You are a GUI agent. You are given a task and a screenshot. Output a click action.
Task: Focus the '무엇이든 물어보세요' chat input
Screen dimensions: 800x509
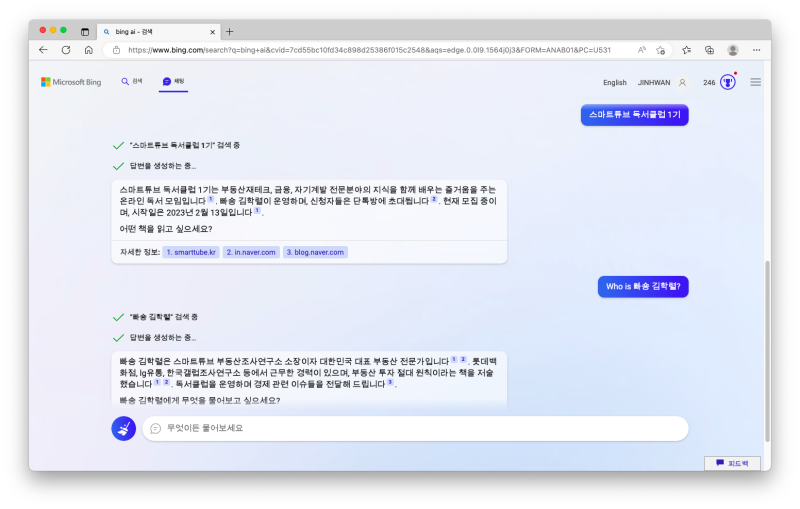click(415, 428)
